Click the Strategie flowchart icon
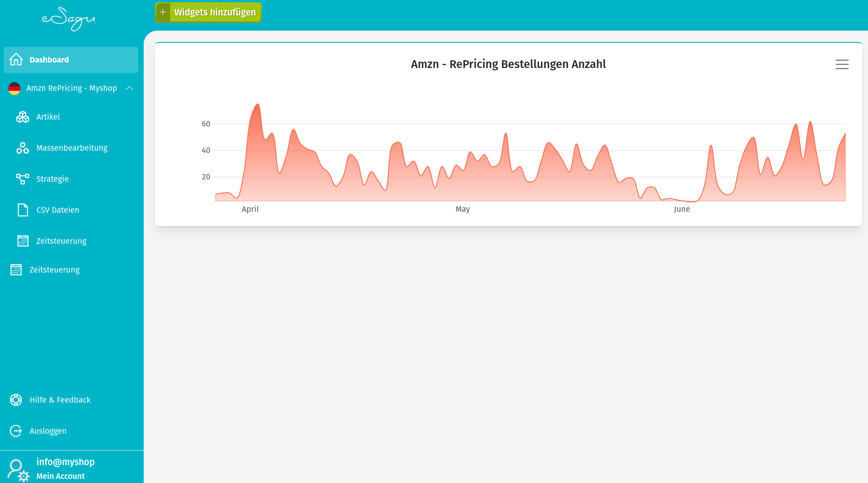 (23, 179)
